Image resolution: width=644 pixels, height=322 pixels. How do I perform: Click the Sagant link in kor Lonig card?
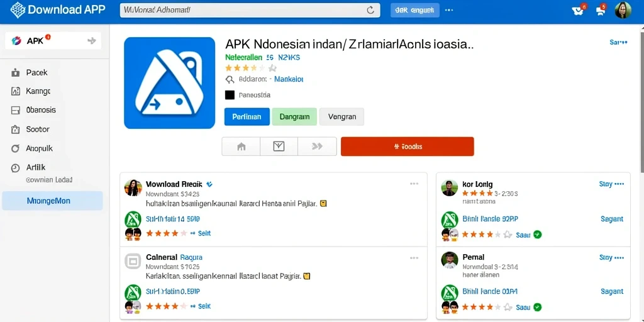pos(612,219)
